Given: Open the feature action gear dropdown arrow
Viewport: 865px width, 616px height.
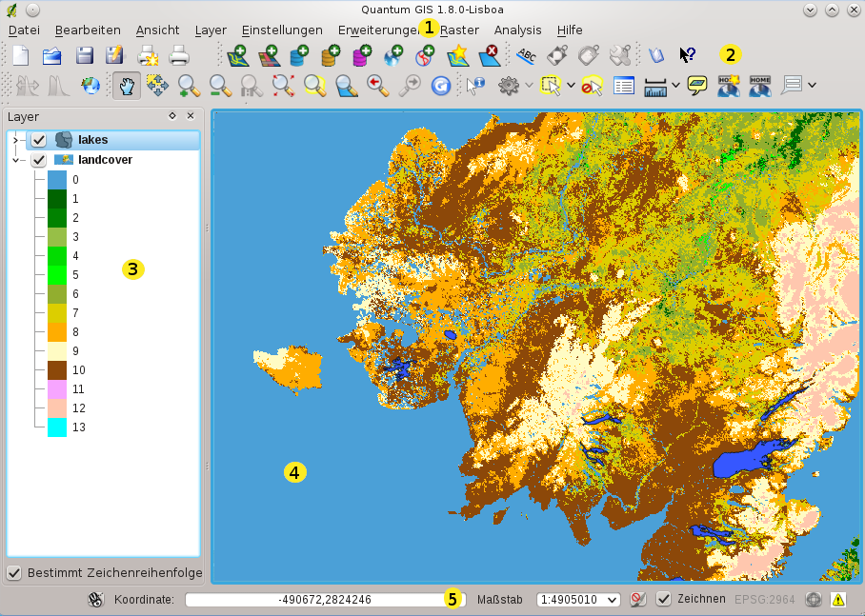Looking at the screenshot, I should (x=529, y=86).
